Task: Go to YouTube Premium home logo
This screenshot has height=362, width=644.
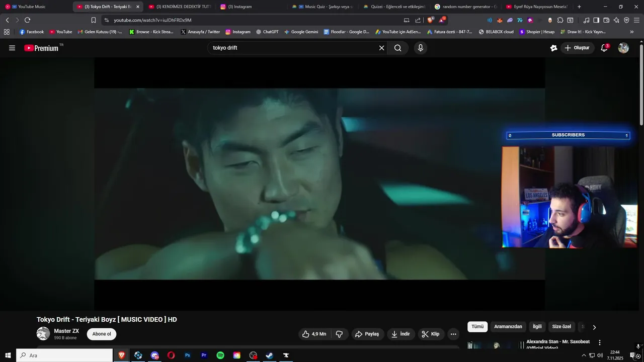Action: [x=42, y=48]
